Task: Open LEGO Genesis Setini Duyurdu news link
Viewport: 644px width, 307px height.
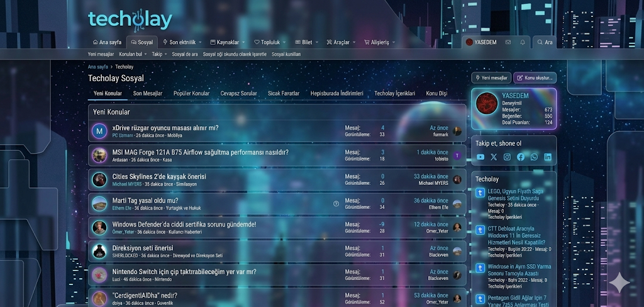Action: (516, 195)
